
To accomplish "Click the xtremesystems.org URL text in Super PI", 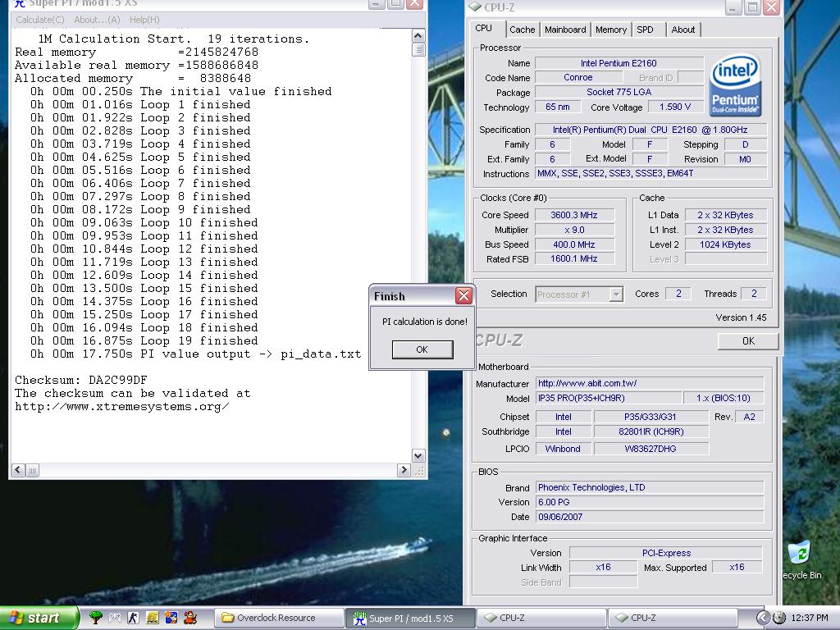I will click(122, 407).
